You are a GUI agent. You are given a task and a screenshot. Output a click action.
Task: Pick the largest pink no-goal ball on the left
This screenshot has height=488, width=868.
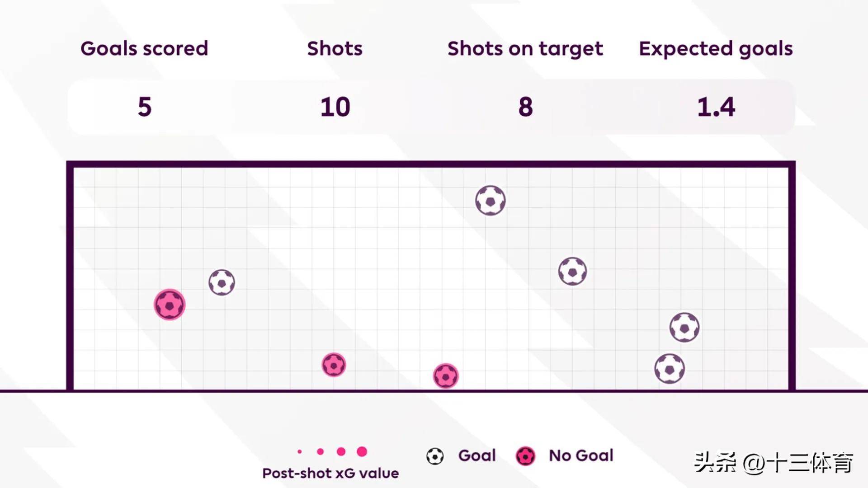tap(170, 305)
